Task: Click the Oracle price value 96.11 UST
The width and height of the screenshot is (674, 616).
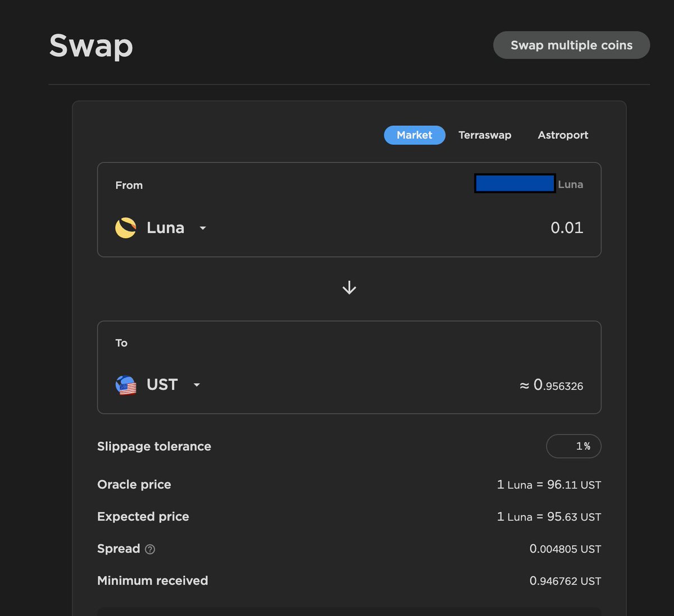Action: [x=549, y=485]
